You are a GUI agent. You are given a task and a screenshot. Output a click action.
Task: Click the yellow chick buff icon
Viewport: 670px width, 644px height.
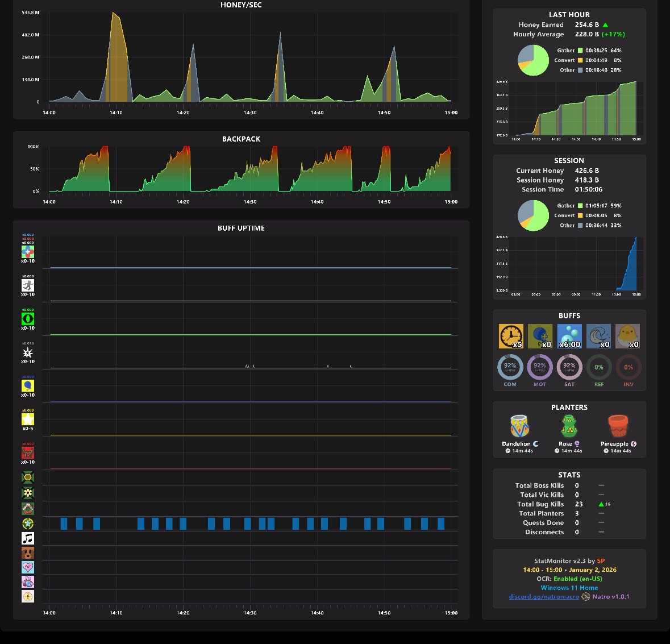628,336
